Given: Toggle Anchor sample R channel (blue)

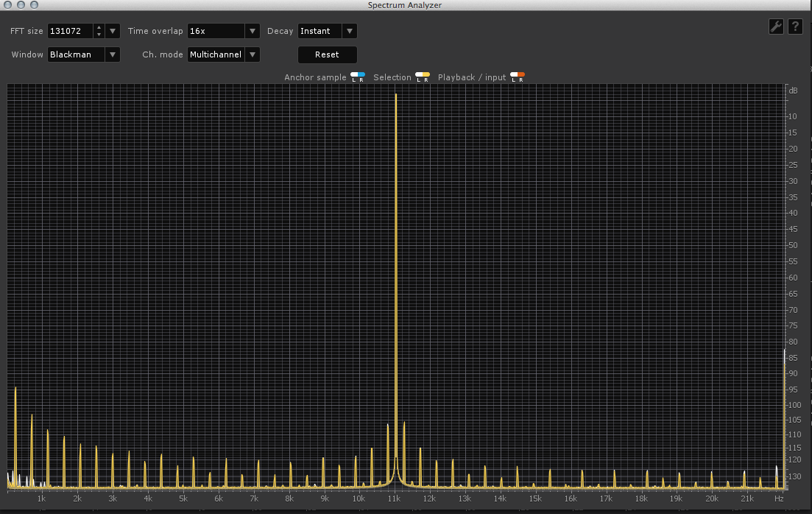Looking at the screenshot, I should coord(361,77).
